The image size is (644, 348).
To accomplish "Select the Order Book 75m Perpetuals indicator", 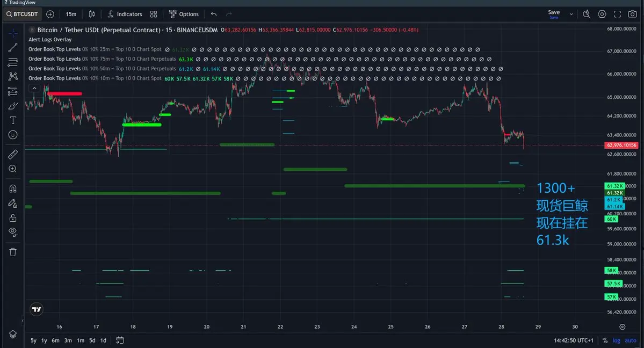I will click(102, 59).
